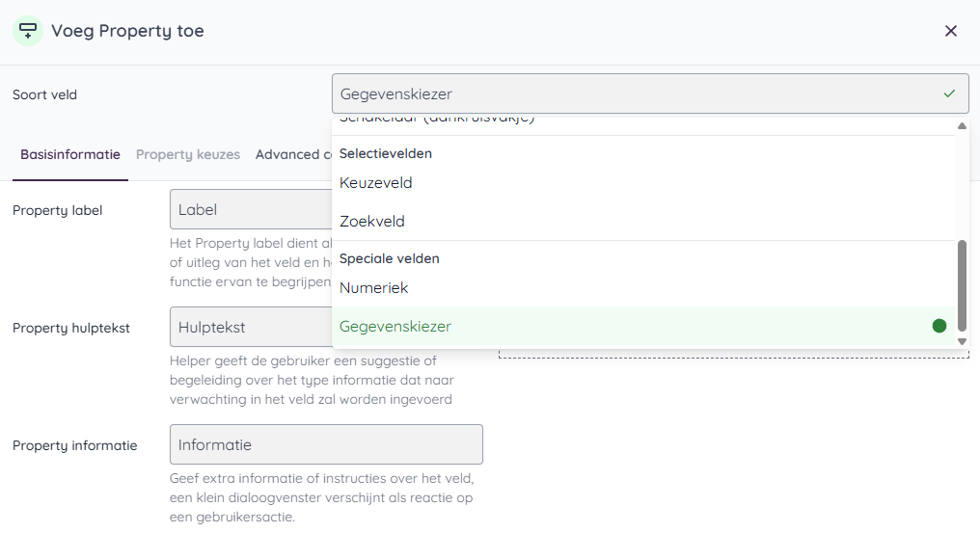Close the Voeg Property toe dialog
Screen dimensions: 980x533
tap(951, 31)
